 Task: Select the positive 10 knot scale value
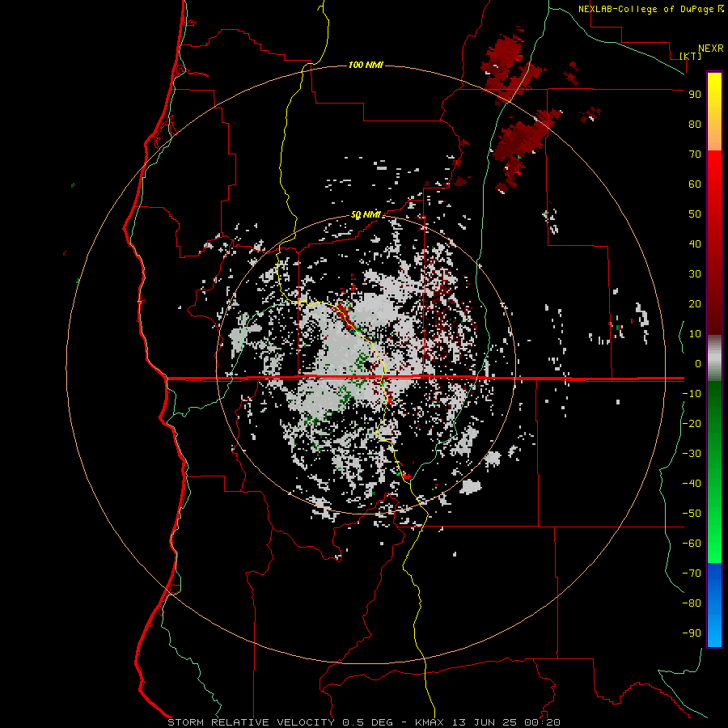click(695, 334)
